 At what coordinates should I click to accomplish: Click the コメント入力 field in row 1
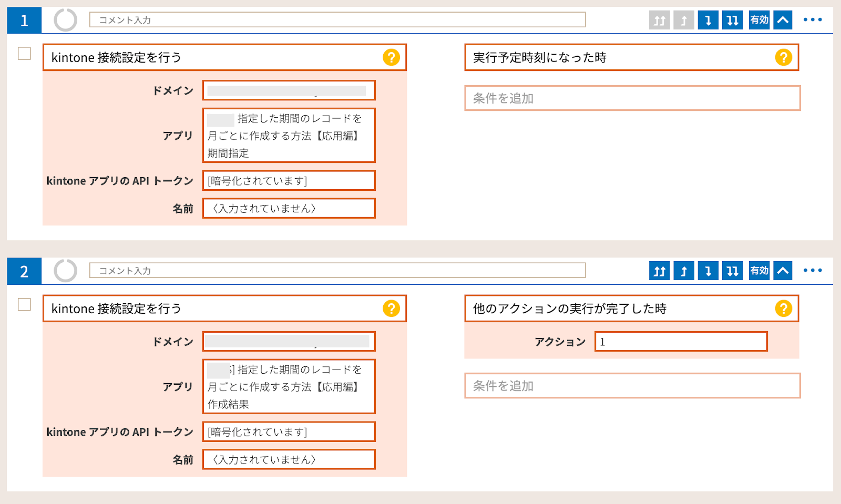click(x=337, y=20)
